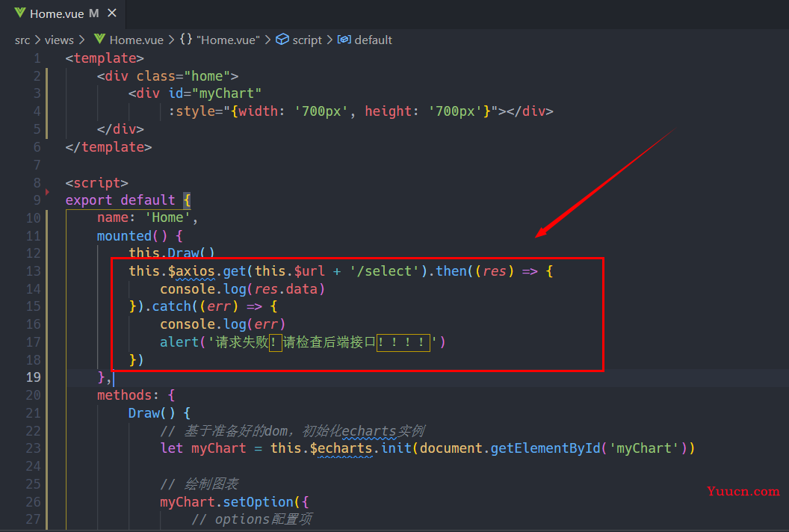The height and width of the screenshot is (532, 789).
Task: Click on 'alert' call on line 17
Action: (179, 342)
